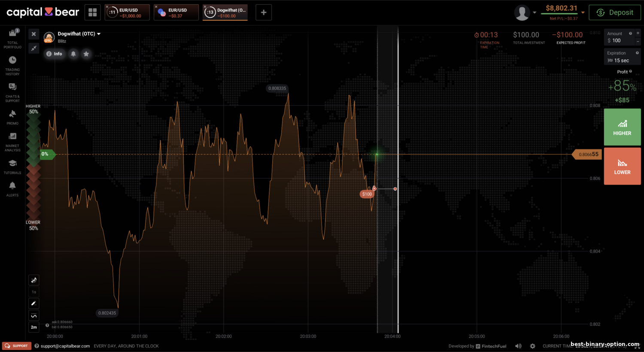Open the Deposit button
Screen dimensions: 644x352
[x=615, y=12]
